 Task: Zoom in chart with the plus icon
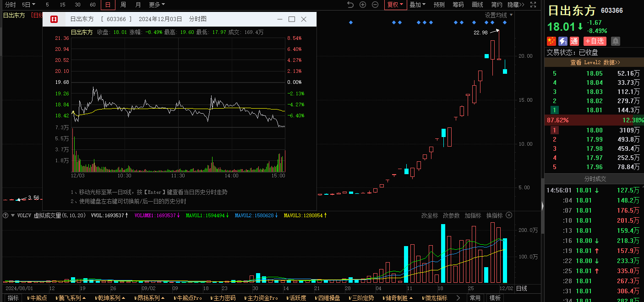tap(363, 5)
